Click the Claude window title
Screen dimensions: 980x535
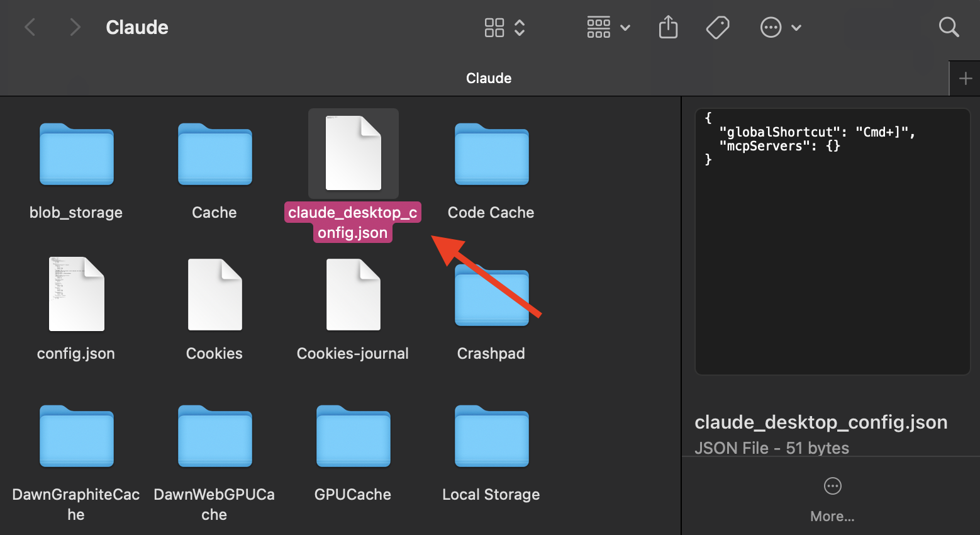(137, 27)
